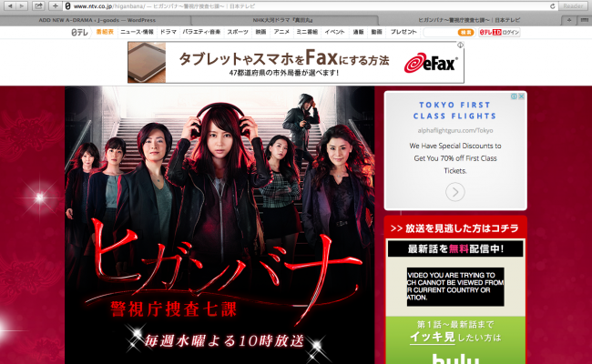Open the ミニ番組 menu item
The image size is (592, 364).
[307, 32]
